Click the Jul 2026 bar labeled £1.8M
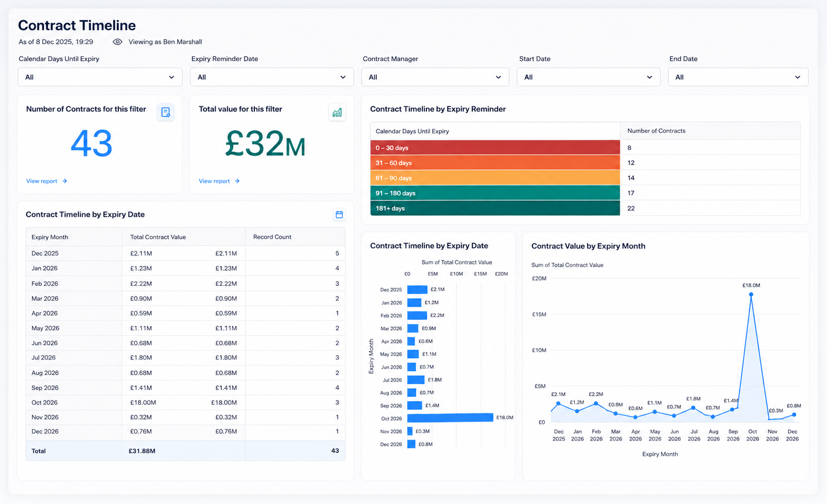 click(x=416, y=380)
